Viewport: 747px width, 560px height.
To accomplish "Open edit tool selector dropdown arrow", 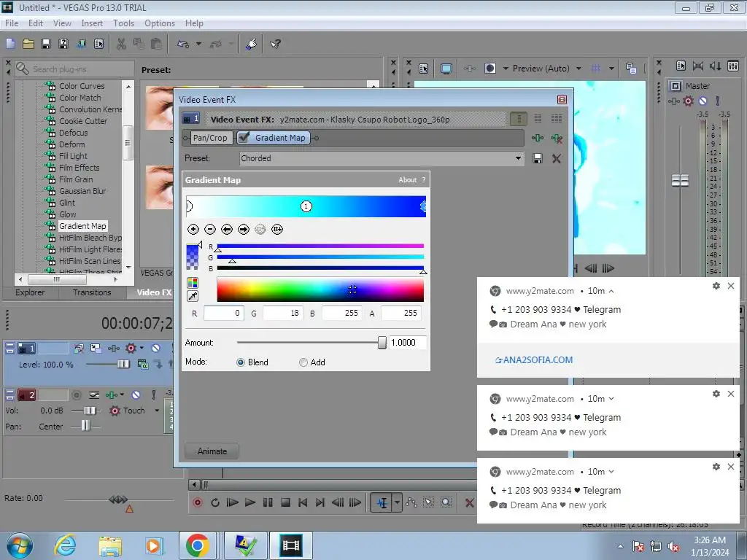I will [x=397, y=502].
